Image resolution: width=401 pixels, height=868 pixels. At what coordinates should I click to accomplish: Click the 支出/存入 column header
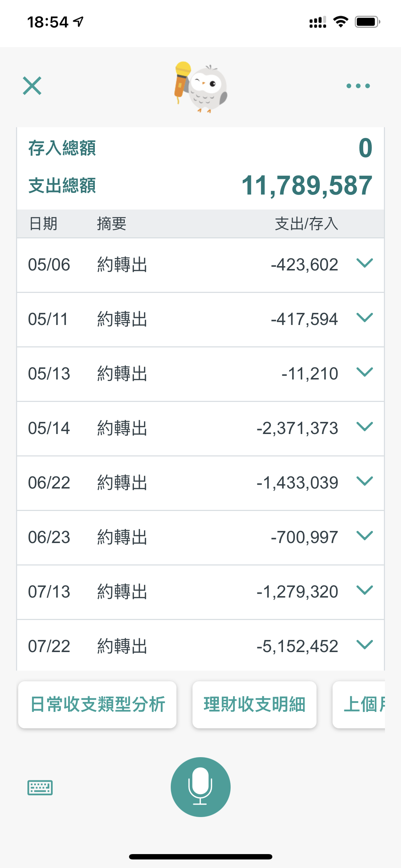coord(306,224)
